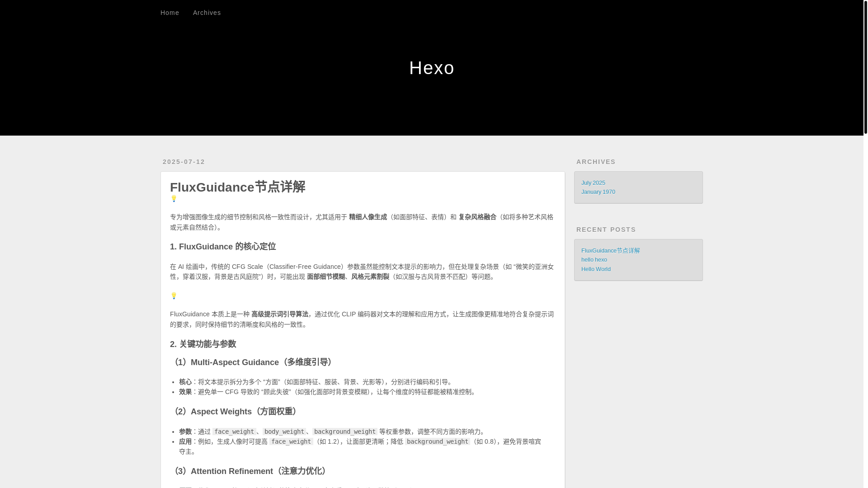Open recent post FluxGuidance节点详解 in sidebar
The height and width of the screenshot is (488, 868).
click(610, 251)
